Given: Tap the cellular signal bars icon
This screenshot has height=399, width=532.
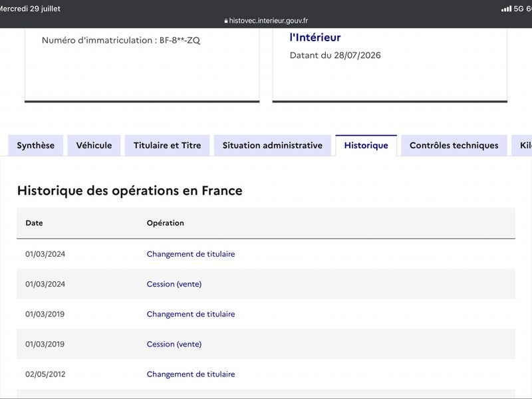Looking at the screenshot, I should coord(506,9).
